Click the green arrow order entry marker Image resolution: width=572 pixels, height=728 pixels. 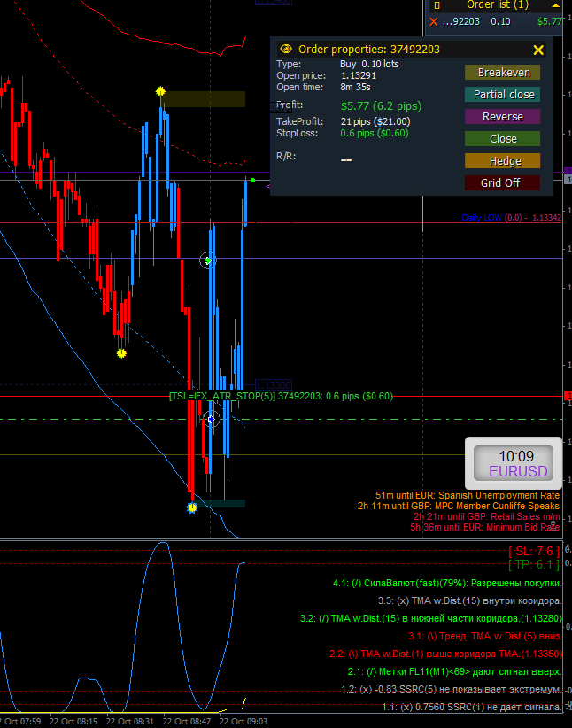point(208,260)
